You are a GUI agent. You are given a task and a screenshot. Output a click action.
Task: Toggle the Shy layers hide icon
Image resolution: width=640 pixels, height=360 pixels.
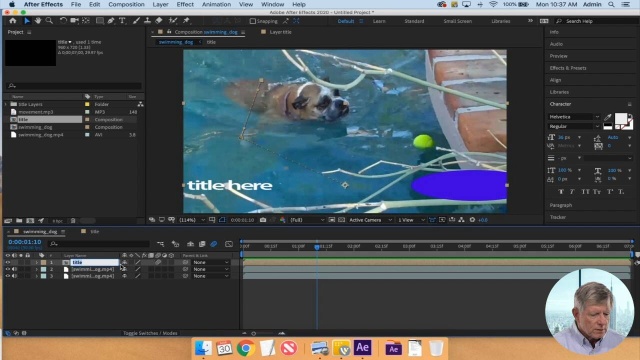point(190,244)
